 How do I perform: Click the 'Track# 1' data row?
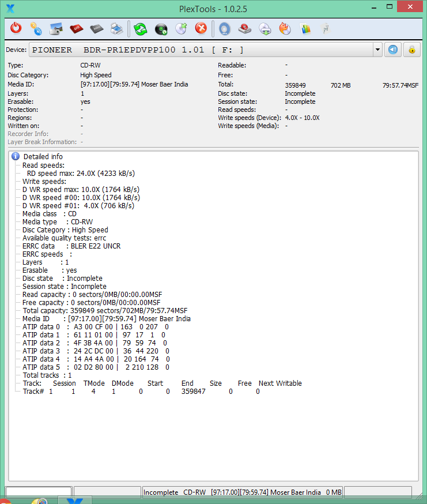click(x=141, y=392)
